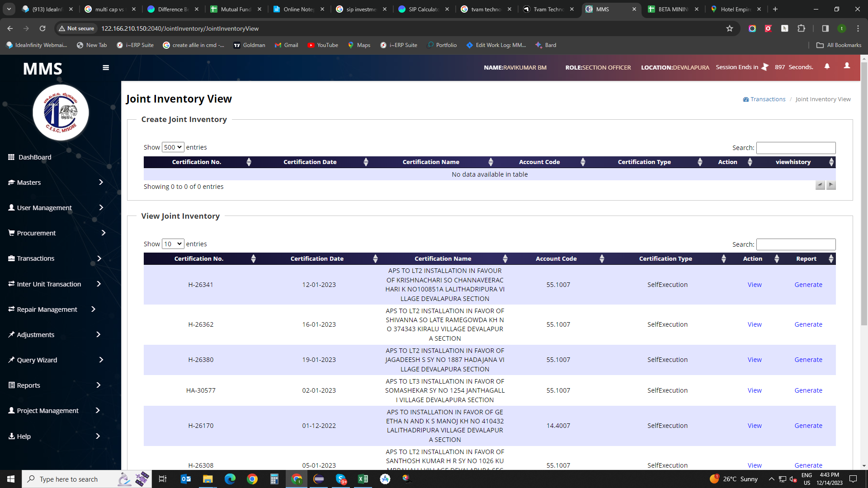Open Project Management sidebar item
The height and width of the screenshot is (488, 868).
pos(54,411)
